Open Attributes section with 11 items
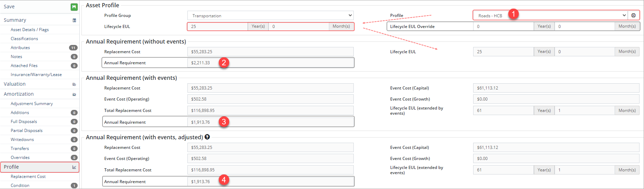This screenshot has width=644, height=189. pos(20,48)
